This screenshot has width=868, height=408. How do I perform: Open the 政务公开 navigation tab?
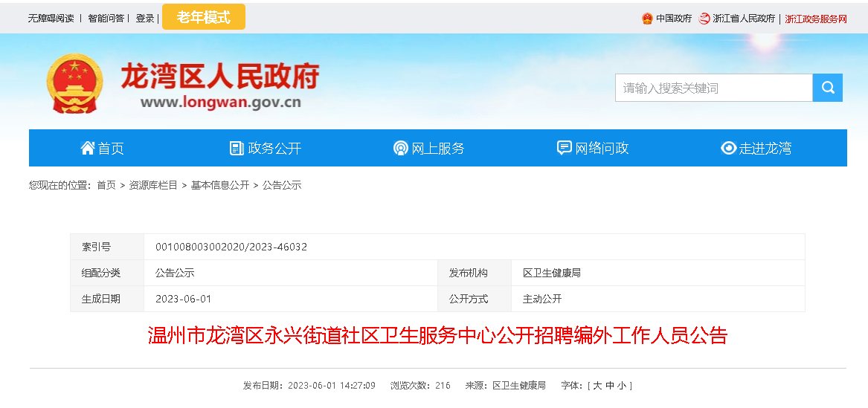[266, 148]
